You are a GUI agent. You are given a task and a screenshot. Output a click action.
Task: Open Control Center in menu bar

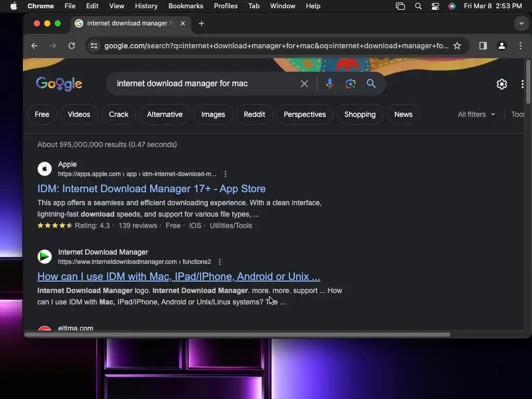[435, 6]
